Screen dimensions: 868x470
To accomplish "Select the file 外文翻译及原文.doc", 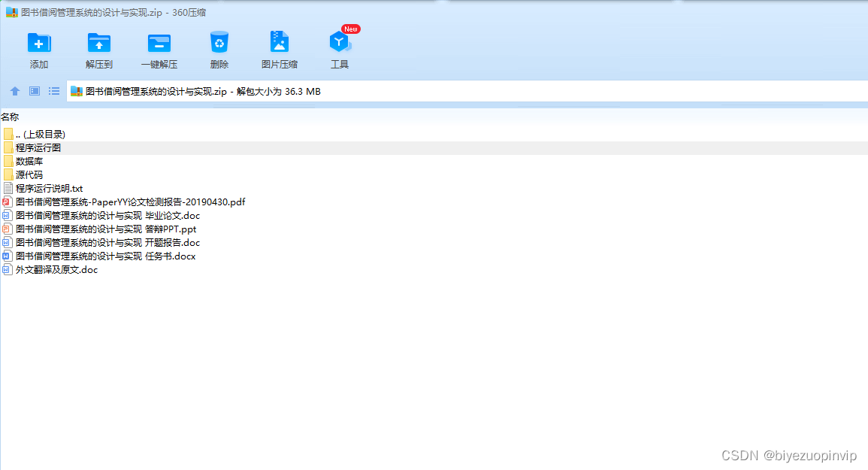I will 57,270.
